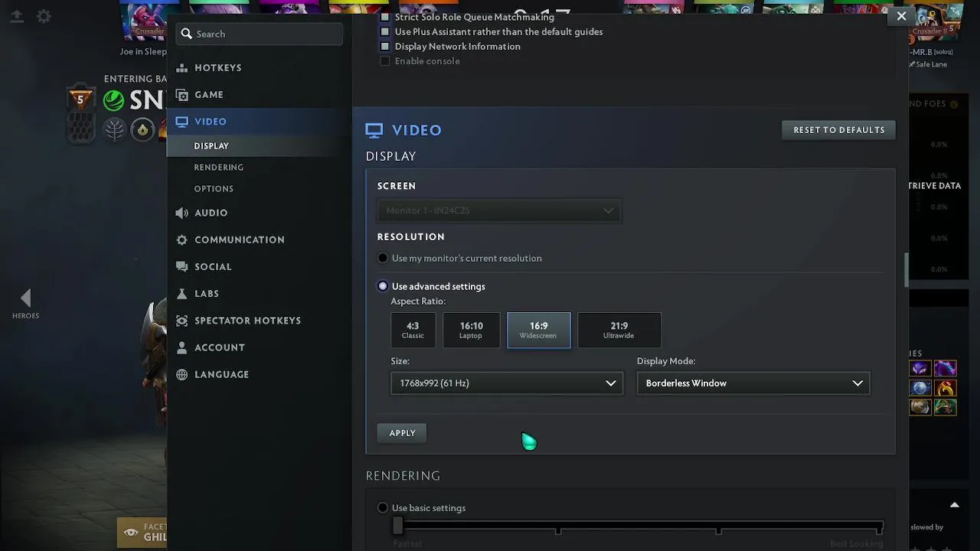980x551 pixels.
Task: Click the settings panel scrollbar thumb
Action: (x=906, y=269)
